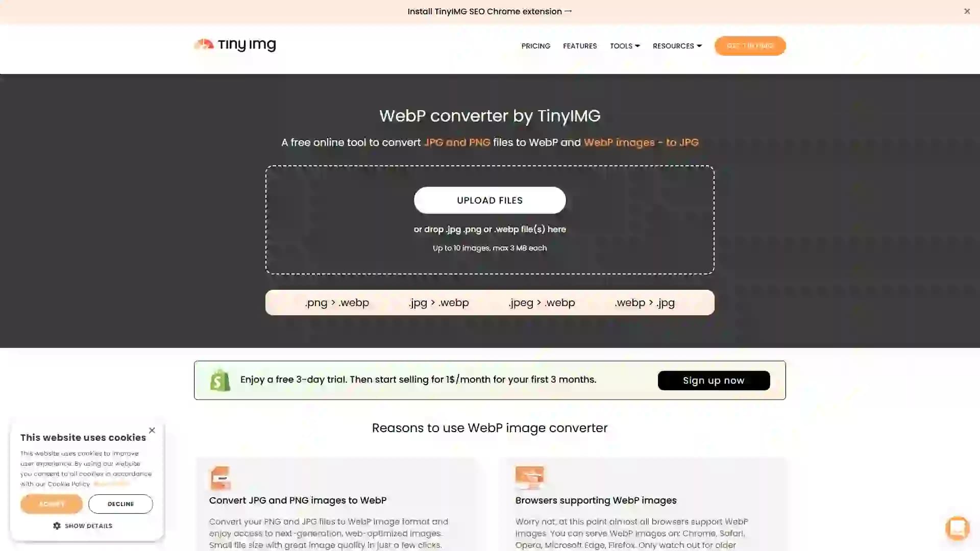This screenshot has height=551, width=980.
Task: Click the cookie notice close button
Action: [x=152, y=430]
